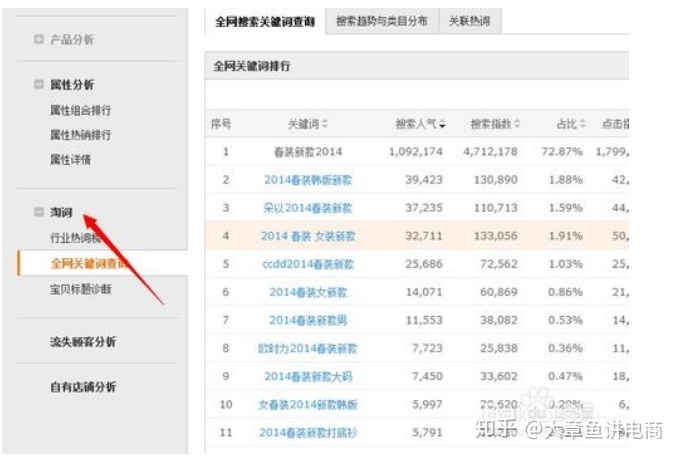Click keyword link 2014春装韩版新款

coord(308,180)
